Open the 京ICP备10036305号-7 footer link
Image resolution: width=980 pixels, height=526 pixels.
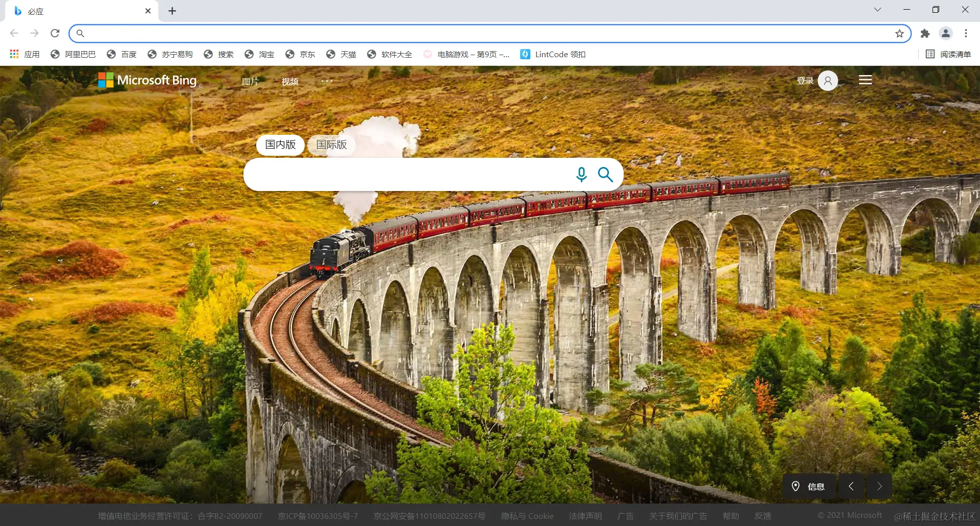point(318,516)
